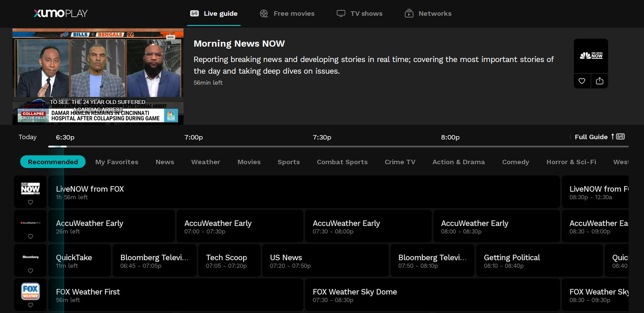Favorite the Bloomberg channel
Viewport: 644px width, 313px height.
(x=30, y=271)
